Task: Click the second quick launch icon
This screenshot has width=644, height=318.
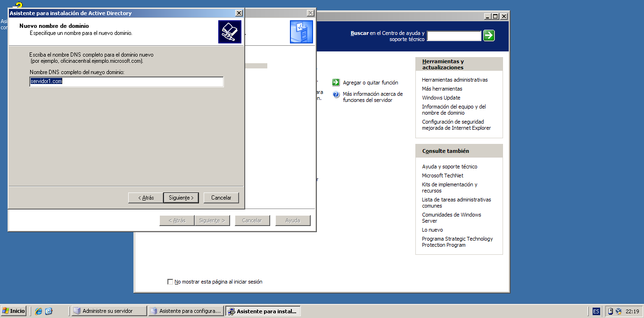Action: click(x=49, y=311)
